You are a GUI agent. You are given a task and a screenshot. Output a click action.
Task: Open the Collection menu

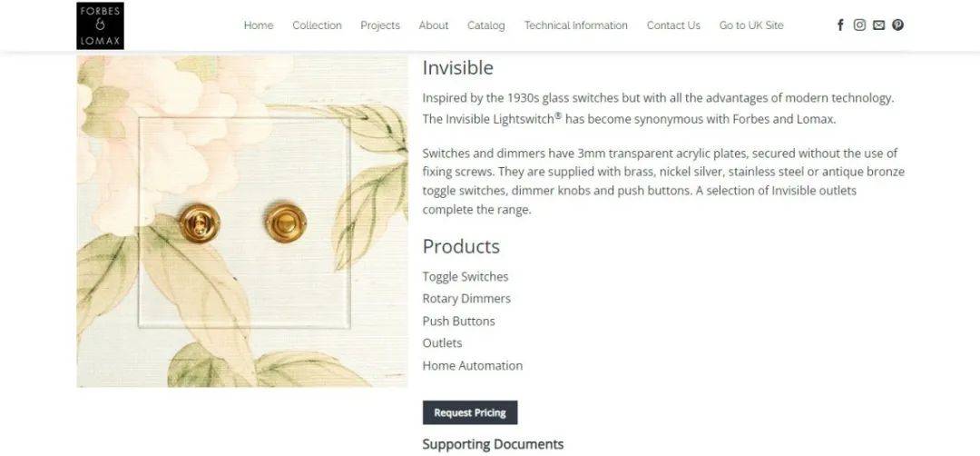(x=317, y=25)
